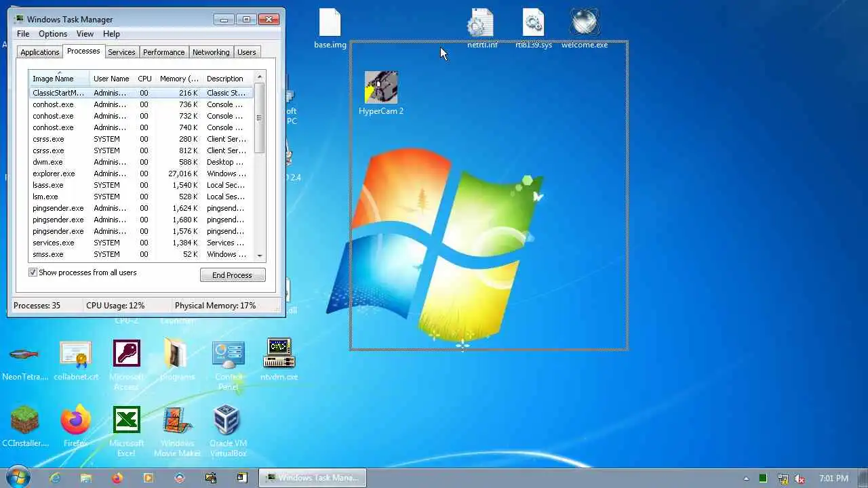
Task: Click the green CPU meter tray icon
Action: click(764, 479)
